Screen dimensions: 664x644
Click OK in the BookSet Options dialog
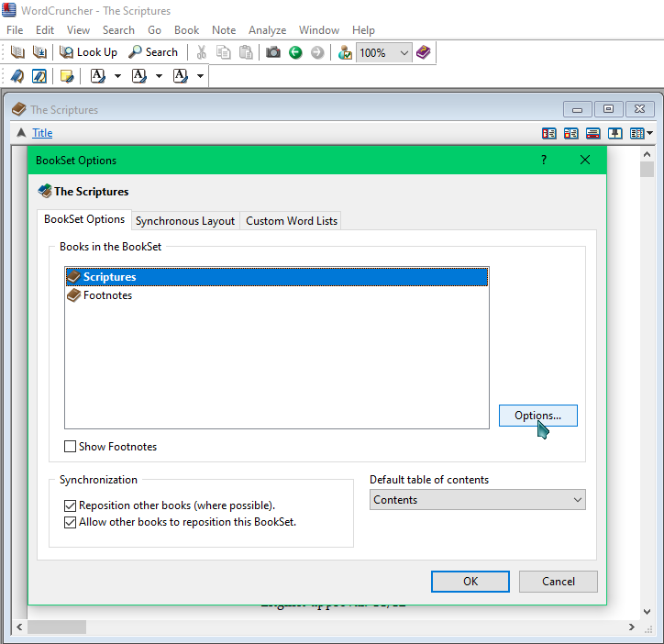click(x=470, y=582)
